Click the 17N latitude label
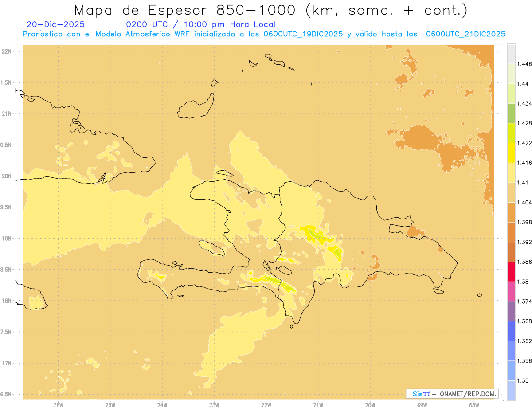Viewport: 532px width, 411px height. click(7, 364)
